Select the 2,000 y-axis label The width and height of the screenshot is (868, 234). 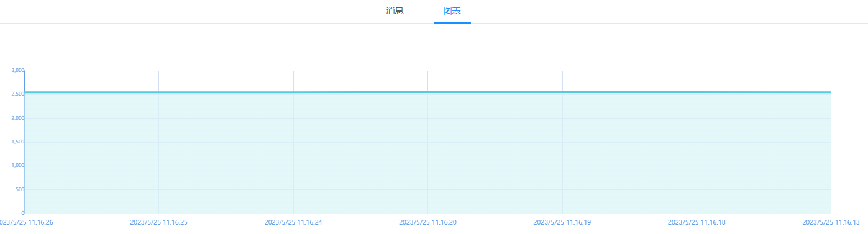17,118
